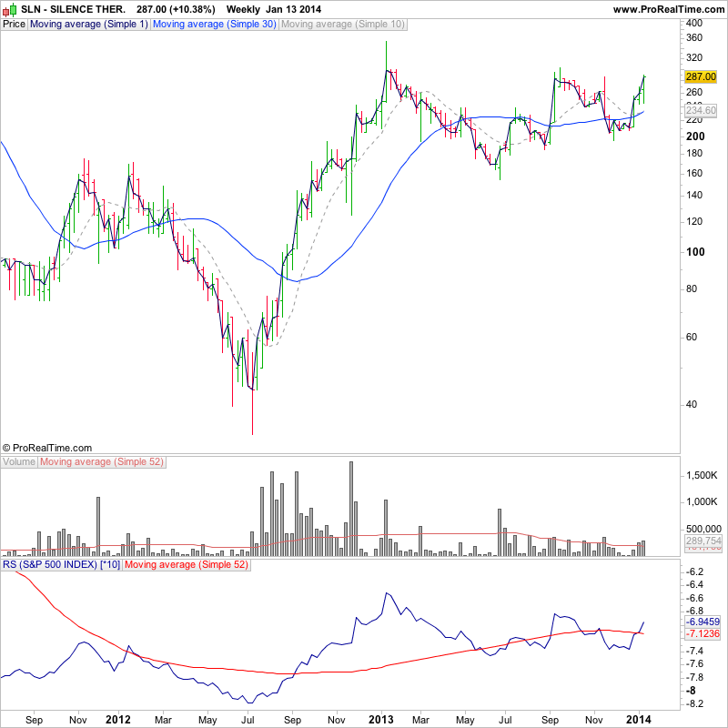This screenshot has width=728, height=728.
Task: Click the yellow 287.00 price tag
Action: click(701, 76)
